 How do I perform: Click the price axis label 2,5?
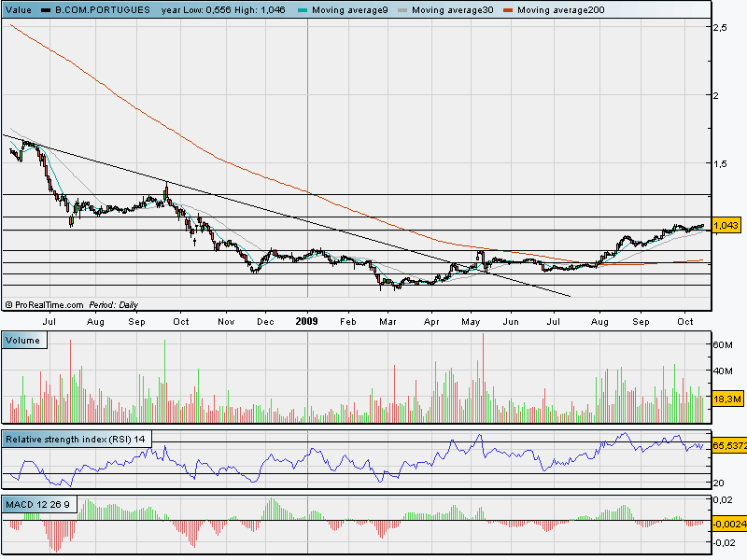[720, 28]
